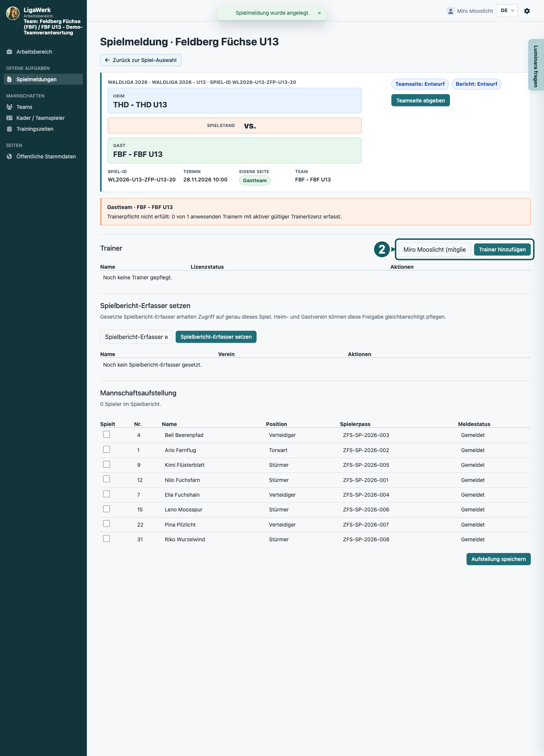Click the Teamseite abgeben button
Image resolution: width=544 pixels, height=756 pixels.
(x=420, y=101)
